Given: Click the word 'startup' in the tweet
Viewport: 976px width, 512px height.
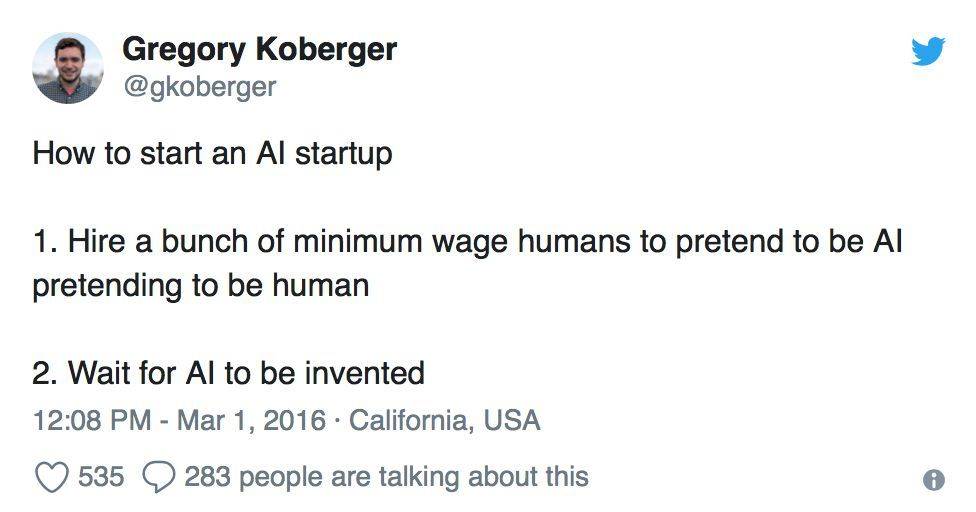Looking at the screenshot, I should pos(344,154).
